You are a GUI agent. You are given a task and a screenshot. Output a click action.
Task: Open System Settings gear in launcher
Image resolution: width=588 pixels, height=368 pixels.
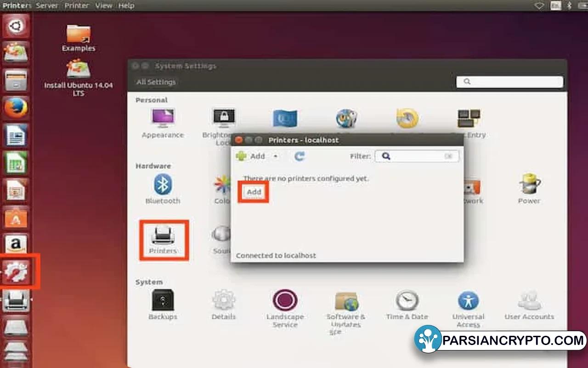pyautogui.click(x=17, y=272)
